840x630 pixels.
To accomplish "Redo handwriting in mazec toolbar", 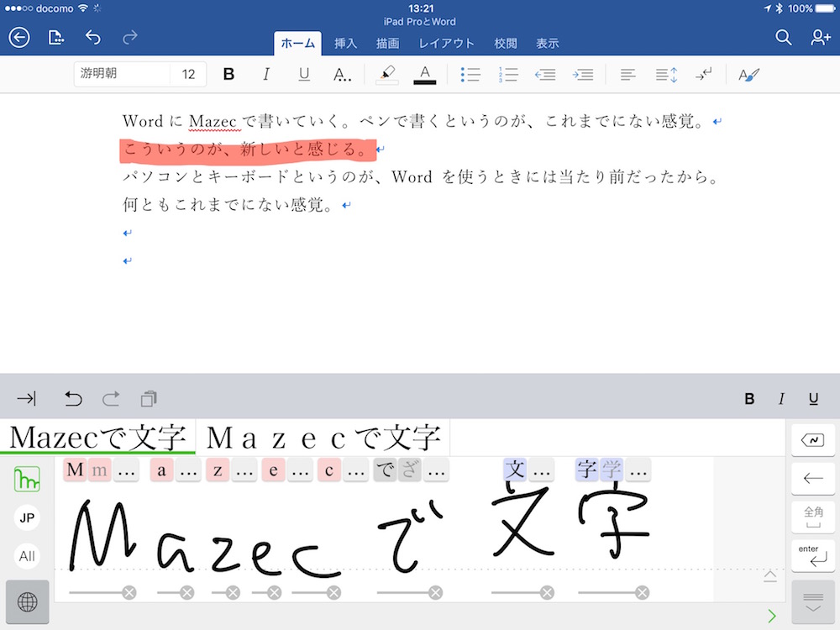I will [111, 398].
